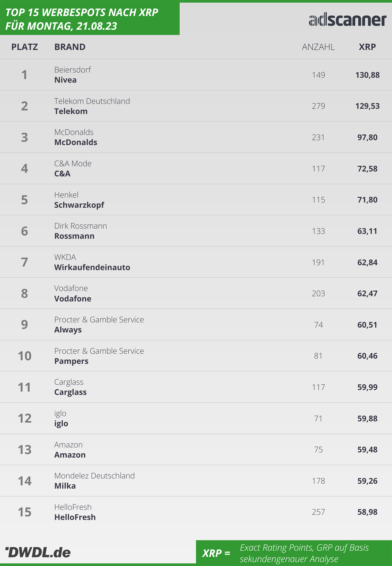Select the BRAND column header
Image resolution: width=392 pixels, height=566 pixels.
pos(70,47)
